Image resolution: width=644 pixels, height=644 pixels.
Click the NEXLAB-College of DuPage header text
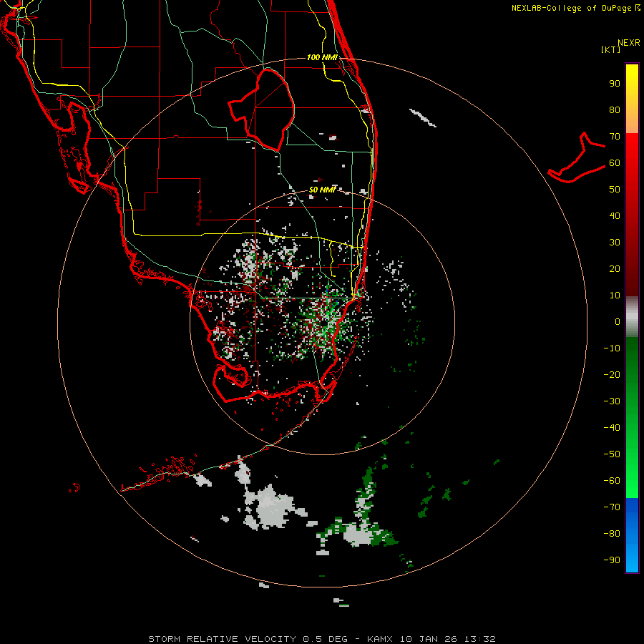[x=575, y=8]
